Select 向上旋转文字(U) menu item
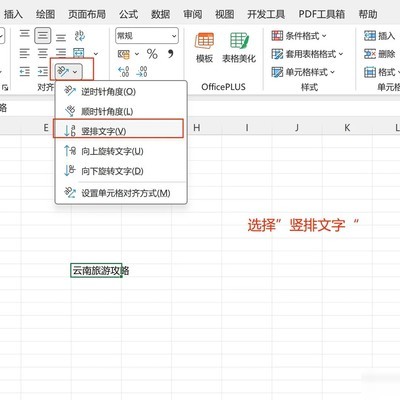The image size is (400, 400). tap(121, 151)
